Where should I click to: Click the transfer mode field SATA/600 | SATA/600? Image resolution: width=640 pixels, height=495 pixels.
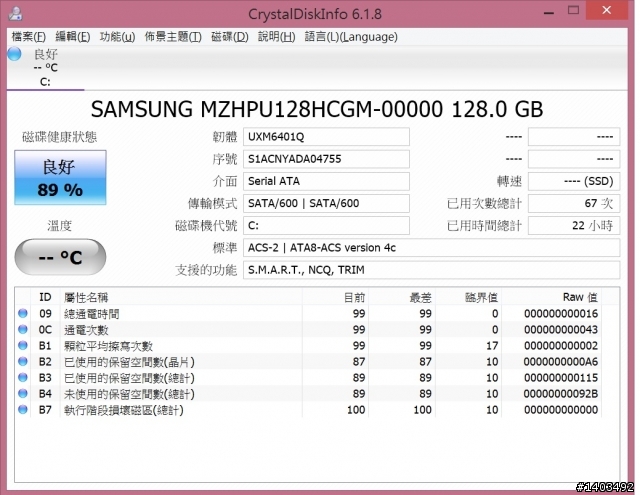(326, 203)
